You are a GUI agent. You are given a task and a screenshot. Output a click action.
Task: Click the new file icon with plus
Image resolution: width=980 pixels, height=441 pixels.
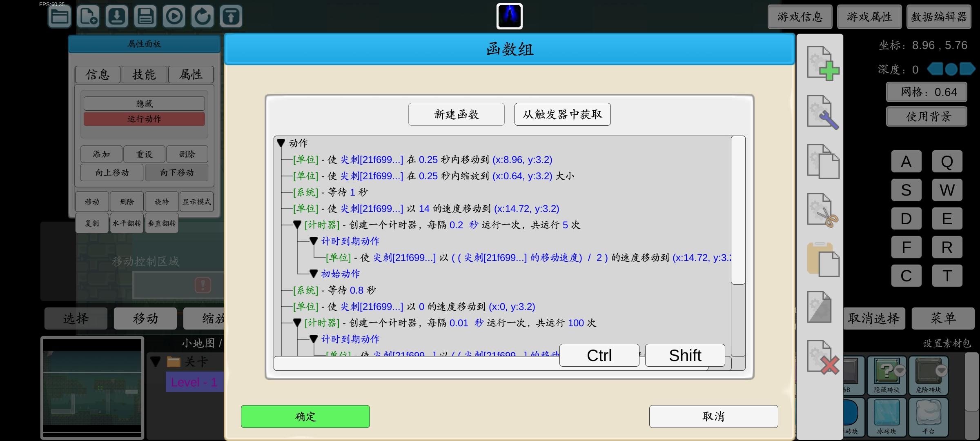(88, 17)
